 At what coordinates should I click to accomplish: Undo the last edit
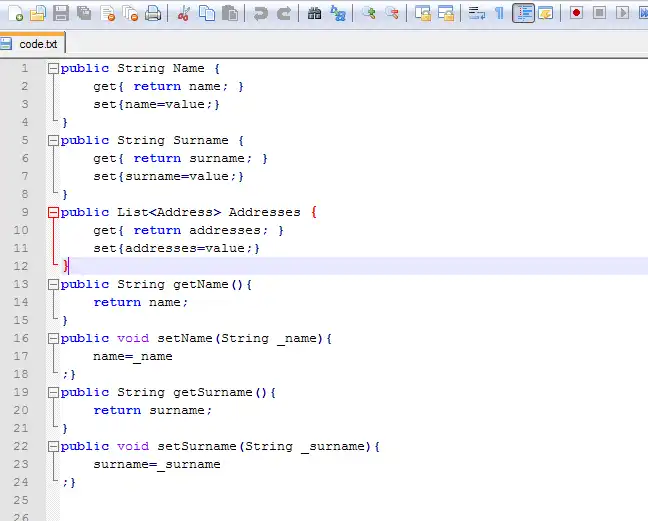click(x=260, y=13)
